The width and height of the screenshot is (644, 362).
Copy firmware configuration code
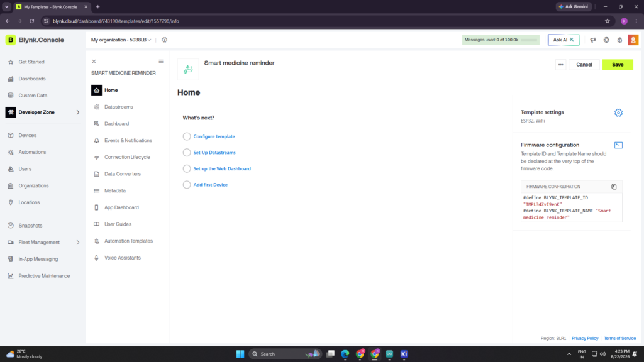pyautogui.click(x=614, y=187)
